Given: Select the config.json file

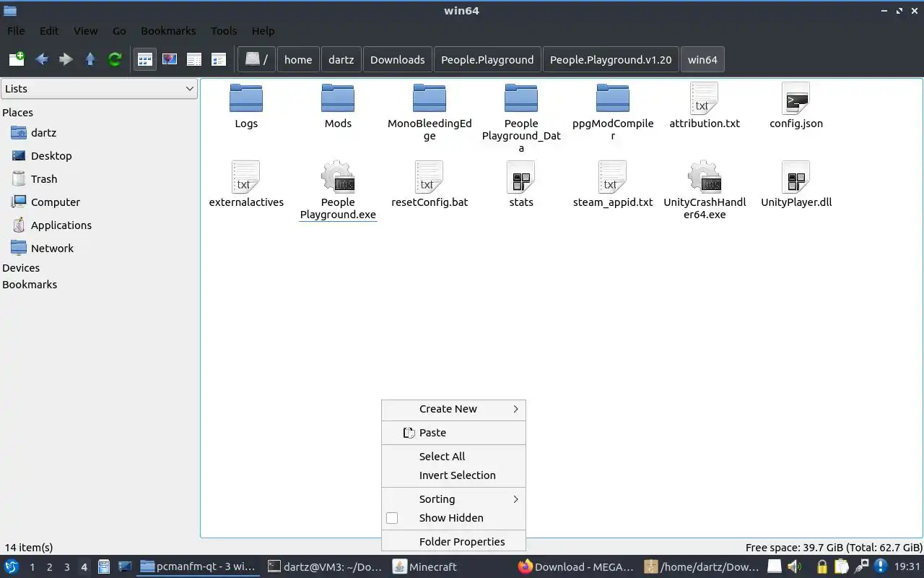Looking at the screenshot, I should pyautogui.click(x=796, y=105).
